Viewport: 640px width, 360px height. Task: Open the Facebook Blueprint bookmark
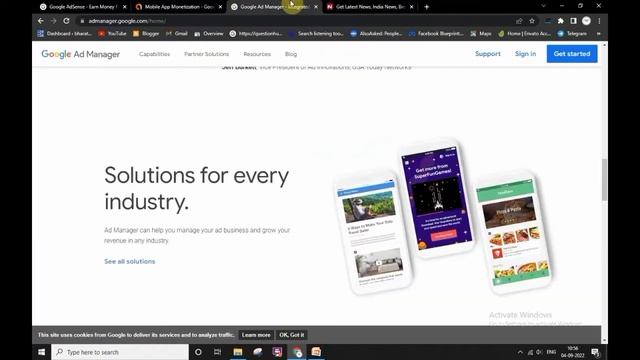[436, 33]
